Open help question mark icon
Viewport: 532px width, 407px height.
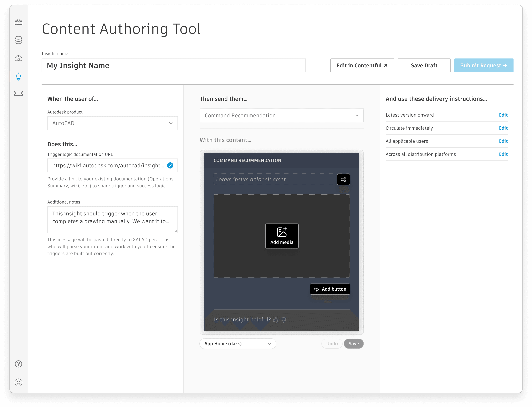[18, 364]
